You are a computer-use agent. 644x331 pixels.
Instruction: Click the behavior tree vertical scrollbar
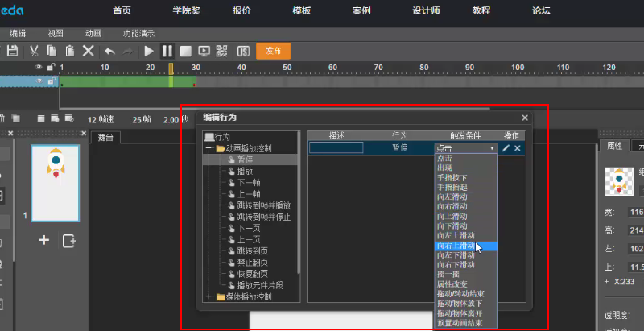299,202
